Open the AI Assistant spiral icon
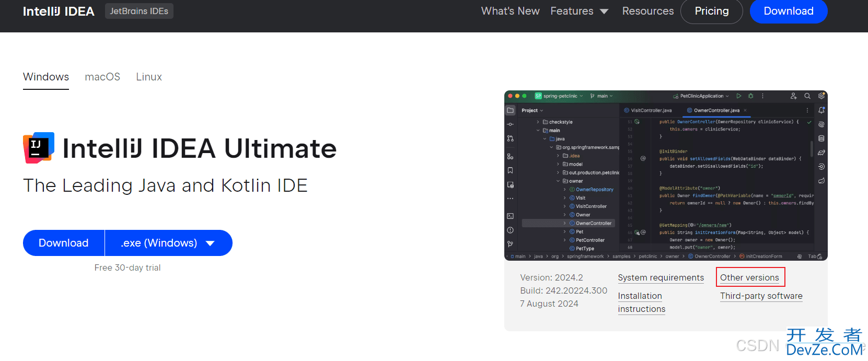 [821, 124]
